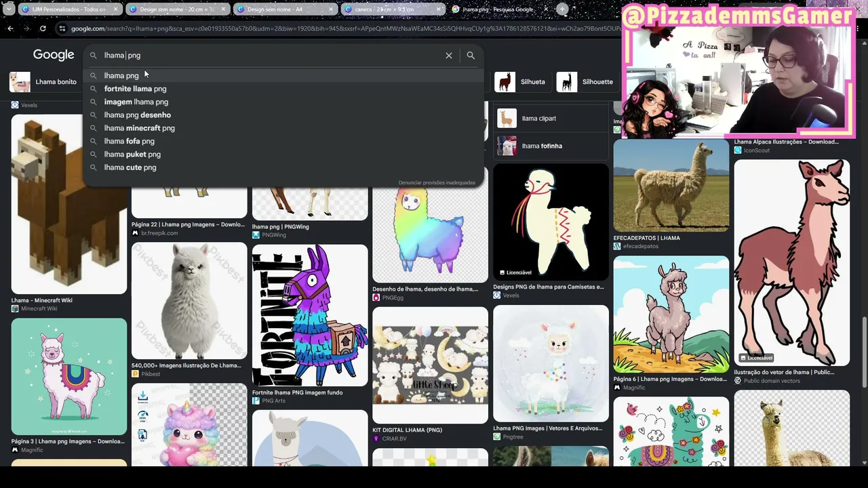Screen dimensions: 868x488
Task: Click inside the 'lhama png' search field
Action: (271, 56)
